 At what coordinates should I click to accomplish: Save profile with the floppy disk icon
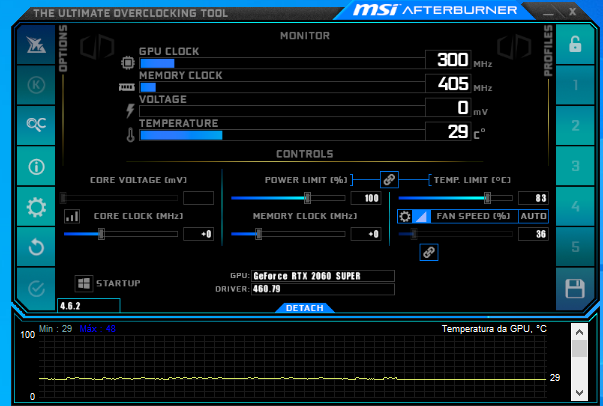coord(575,288)
